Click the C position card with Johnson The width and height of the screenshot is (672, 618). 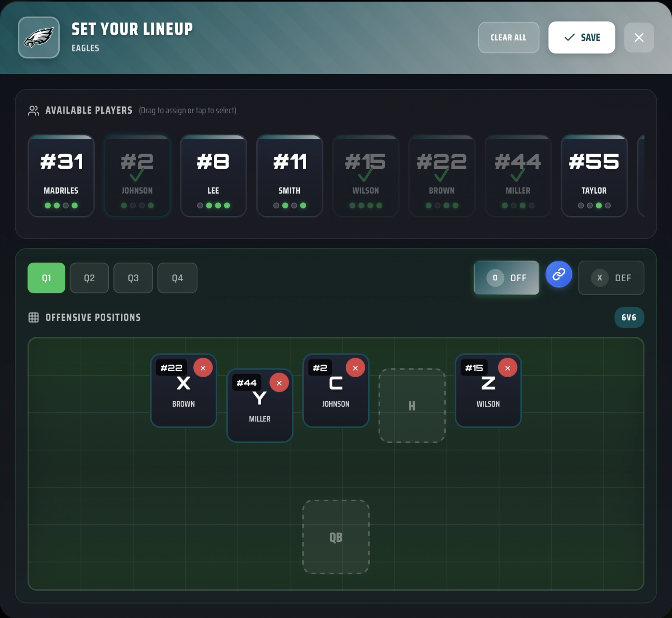coord(336,391)
